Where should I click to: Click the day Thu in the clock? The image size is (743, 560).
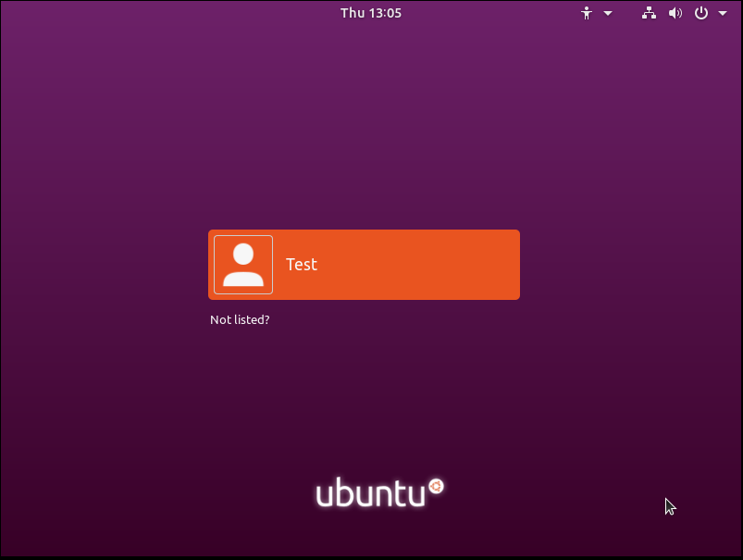click(x=353, y=13)
